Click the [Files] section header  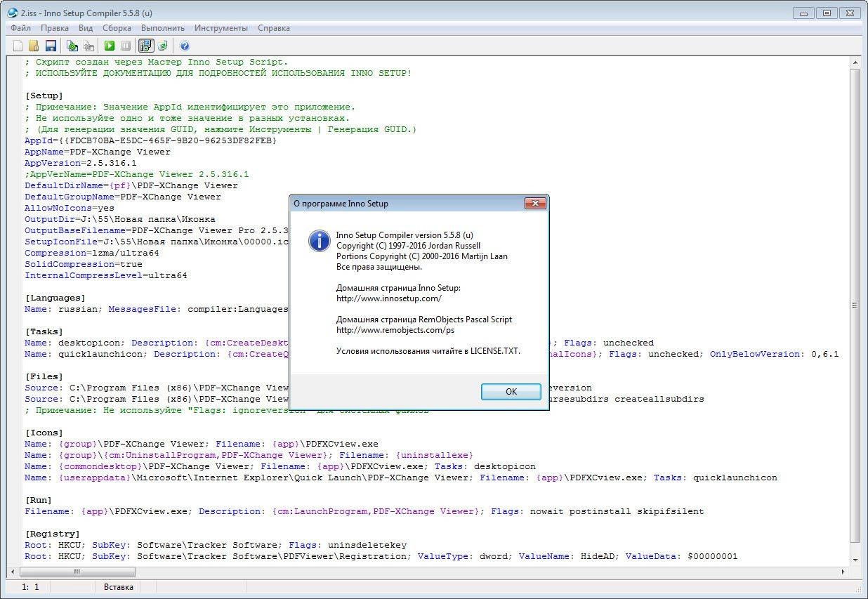44,376
